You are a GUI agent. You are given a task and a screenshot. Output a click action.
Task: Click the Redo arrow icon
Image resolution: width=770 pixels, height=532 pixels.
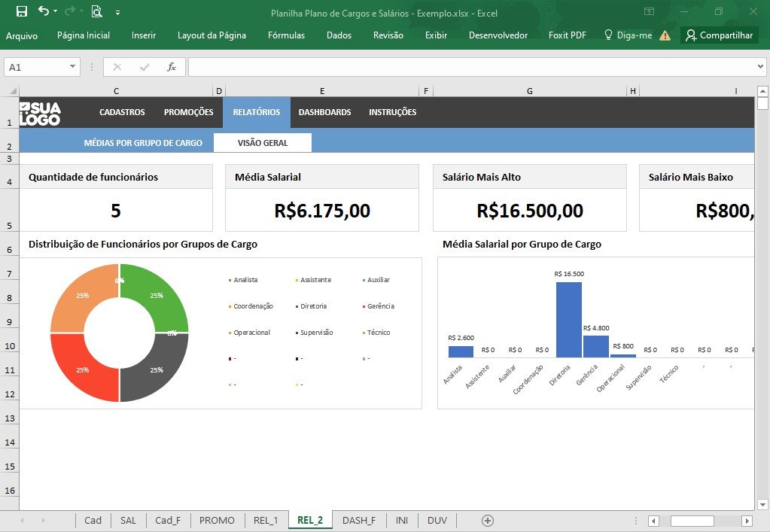pyautogui.click(x=70, y=11)
